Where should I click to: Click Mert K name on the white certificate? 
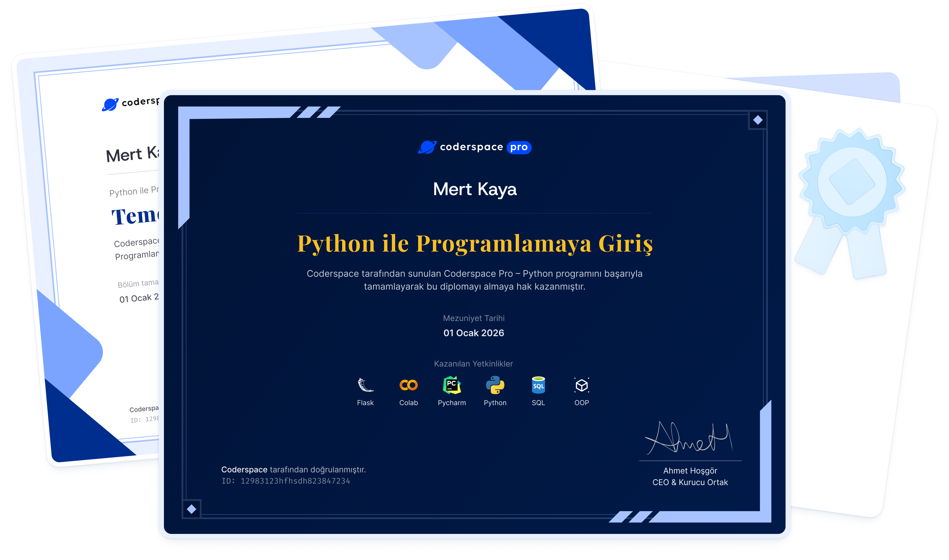132,154
